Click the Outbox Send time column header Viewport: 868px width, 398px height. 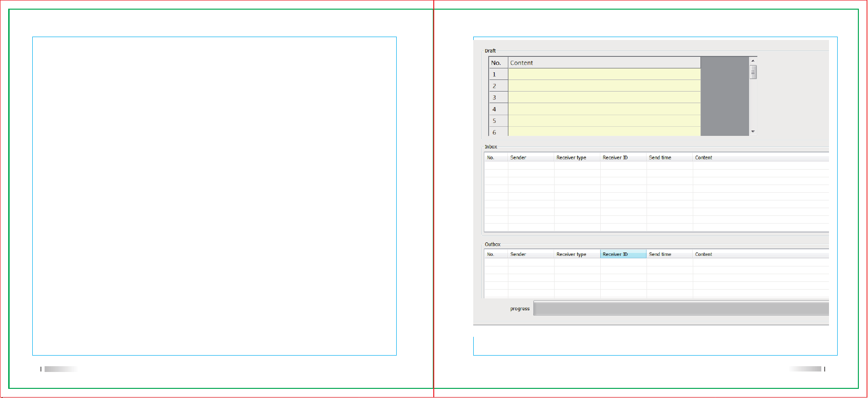click(x=670, y=254)
